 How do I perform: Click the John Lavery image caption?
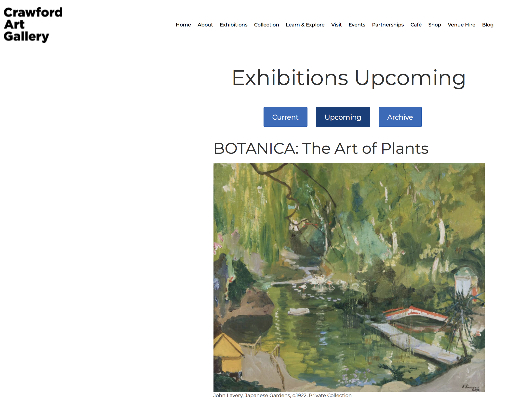[x=282, y=395]
